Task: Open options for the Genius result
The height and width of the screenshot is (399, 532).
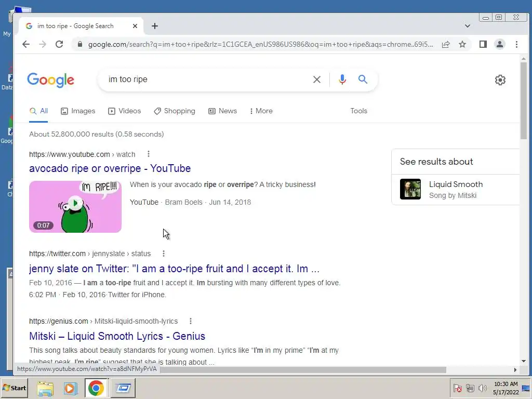Action: (x=191, y=321)
